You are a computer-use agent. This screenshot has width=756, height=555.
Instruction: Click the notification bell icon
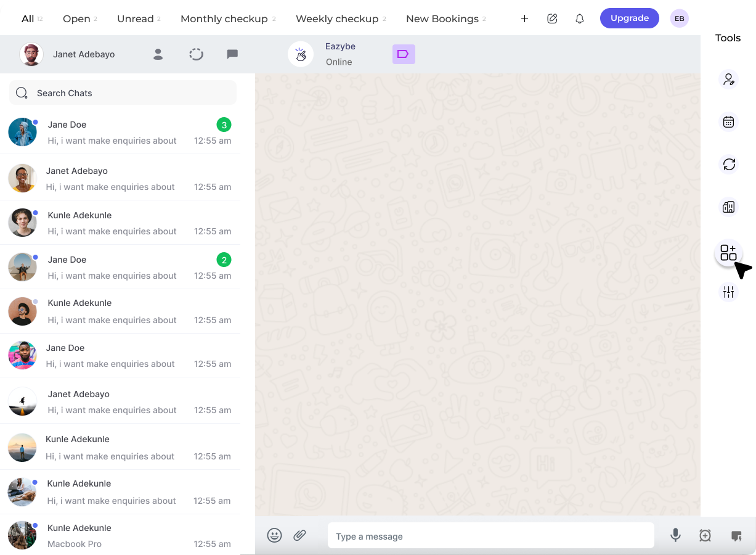click(579, 18)
